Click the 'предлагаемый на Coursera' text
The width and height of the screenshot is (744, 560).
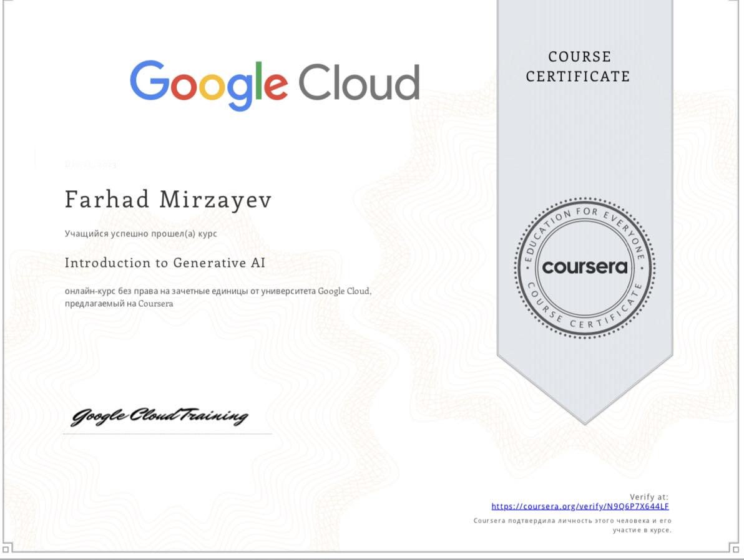[118, 304]
